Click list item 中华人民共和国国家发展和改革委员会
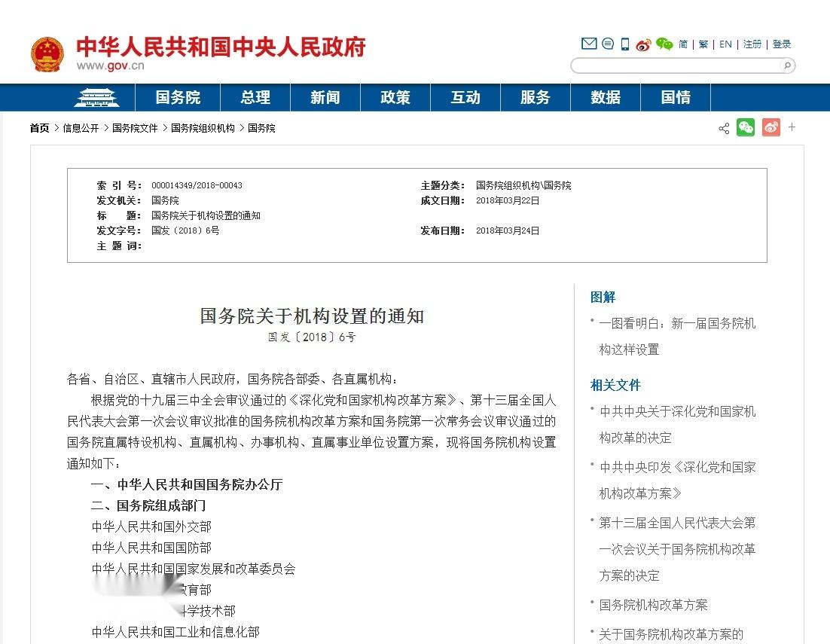 (194, 569)
